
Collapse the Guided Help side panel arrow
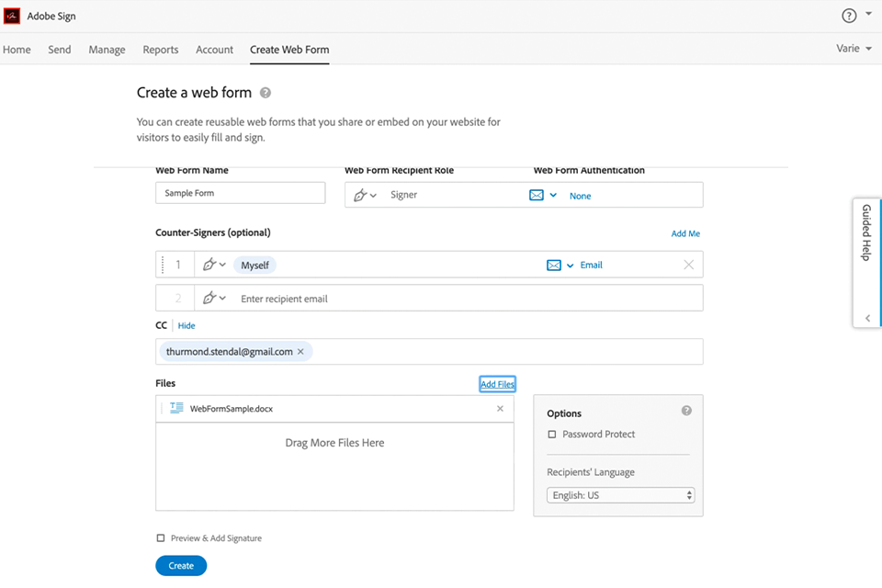(867, 318)
